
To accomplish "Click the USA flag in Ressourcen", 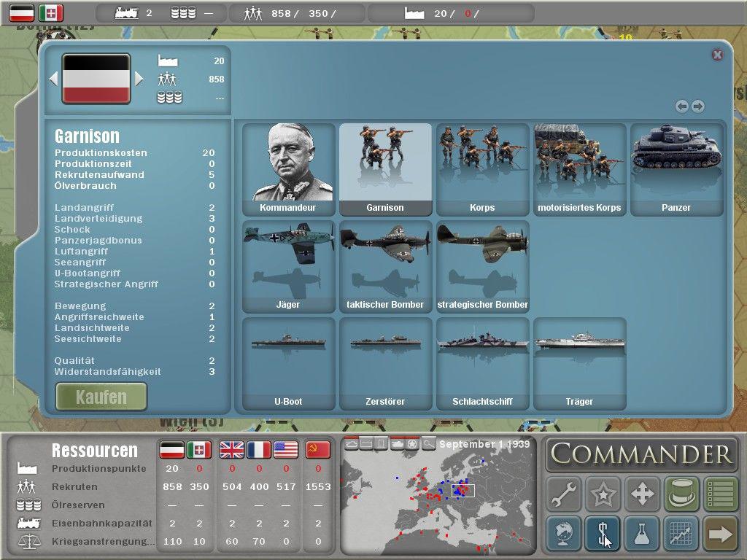I will pyautogui.click(x=286, y=449).
